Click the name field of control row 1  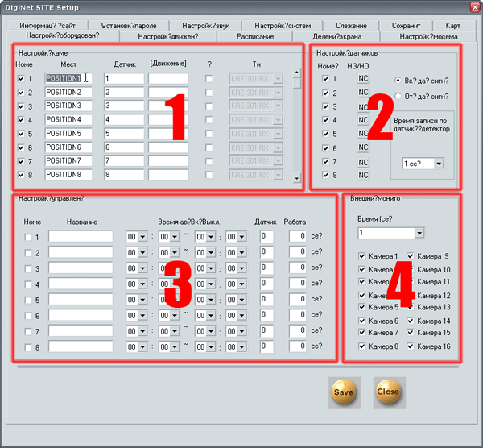pos(80,236)
